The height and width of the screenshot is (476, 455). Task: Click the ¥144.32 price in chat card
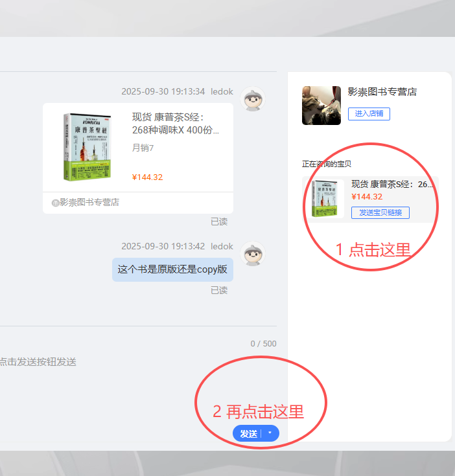pyautogui.click(x=147, y=177)
